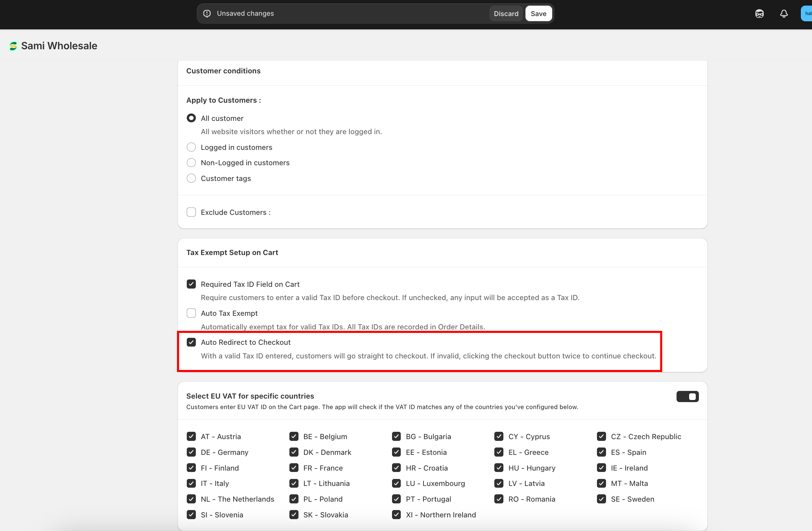Uncheck Auto Redirect to Checkout
The height and width of the screenshot is (531, 812).
click(x=191, y=342)
